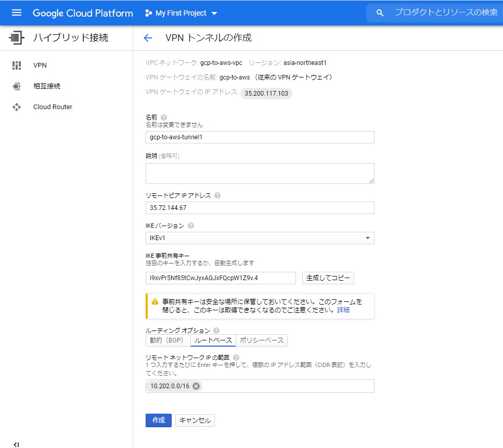
Task: Click the ハイブリッド接続 header icon
Action: pyautogui.click(x=17, y=37)
